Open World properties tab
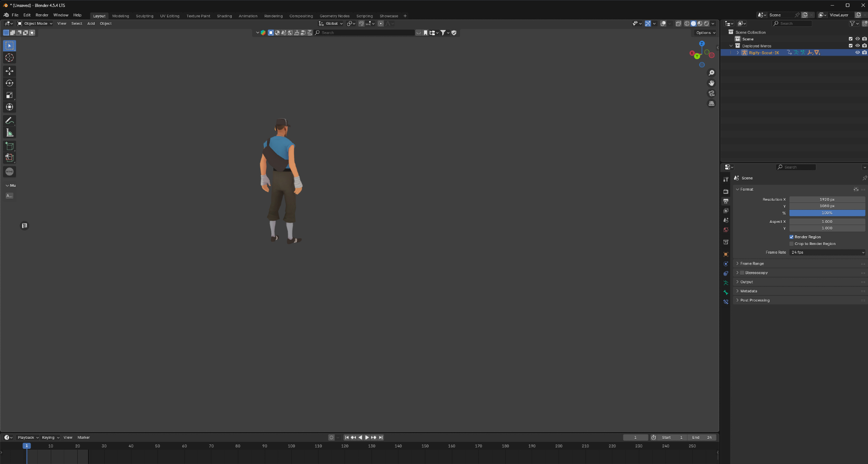Viewport: 868px width, 464px height. 726,230
